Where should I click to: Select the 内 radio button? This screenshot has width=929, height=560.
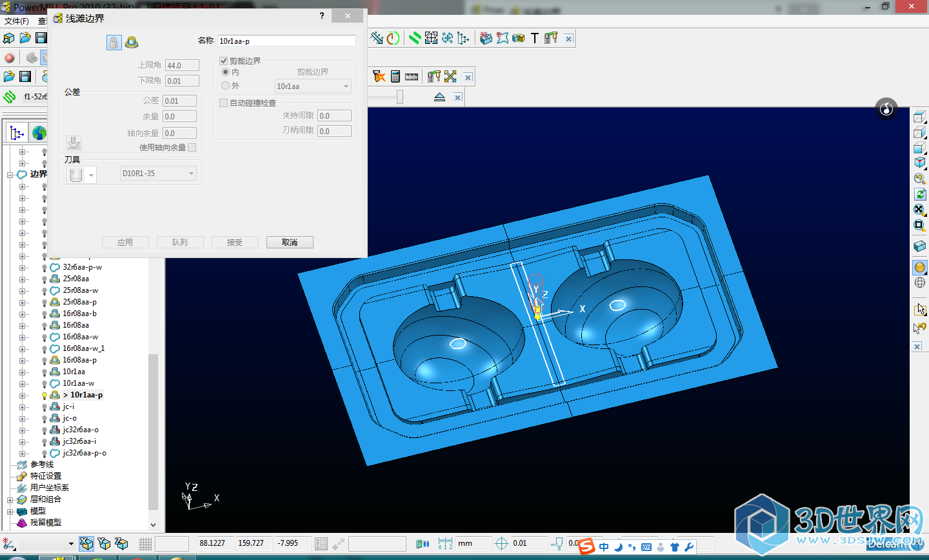[x=225, y=72]
